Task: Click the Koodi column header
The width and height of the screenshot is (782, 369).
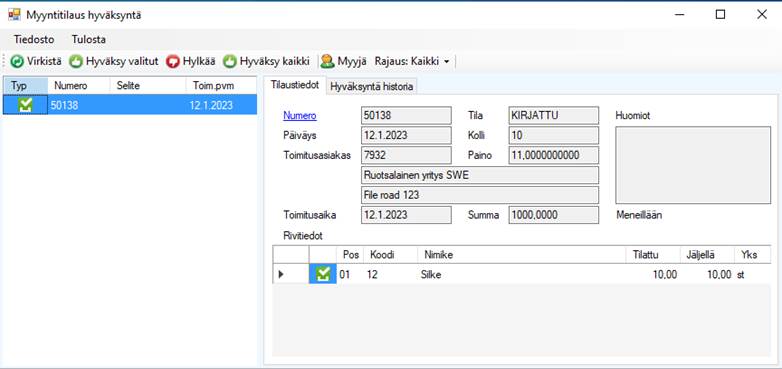Action: click(x=391, y=255)
